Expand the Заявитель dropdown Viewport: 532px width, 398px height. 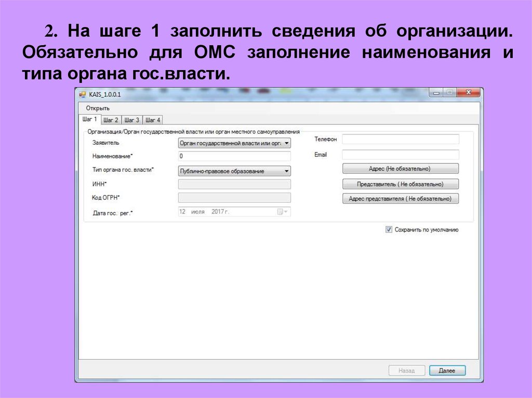coord(287,143)
